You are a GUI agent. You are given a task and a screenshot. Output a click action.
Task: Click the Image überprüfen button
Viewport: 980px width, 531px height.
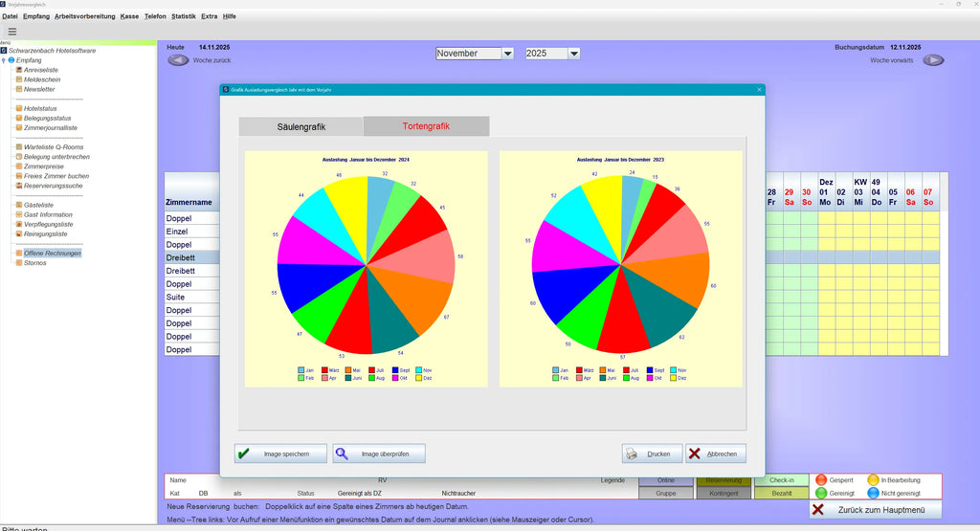pos(379,454)
